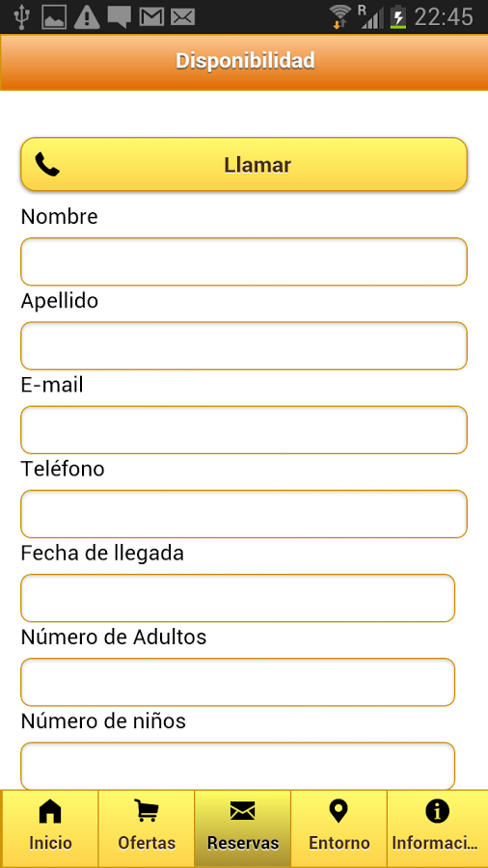488x868 pixels.
Task: Switch to the Ofertas tab label
Action: 147,843
